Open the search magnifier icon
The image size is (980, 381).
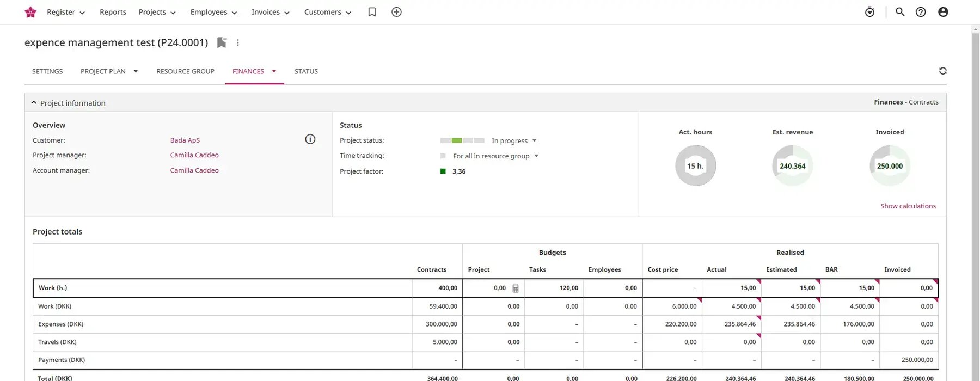tap(900, 12)
